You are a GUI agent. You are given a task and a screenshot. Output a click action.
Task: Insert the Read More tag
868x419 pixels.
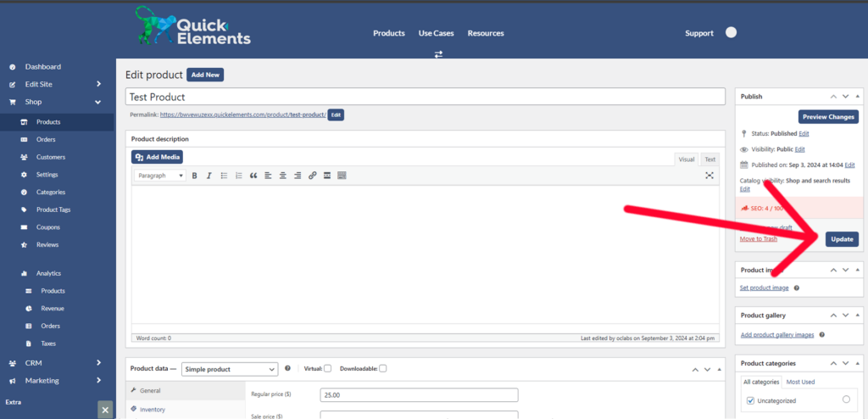click(327, 176)
